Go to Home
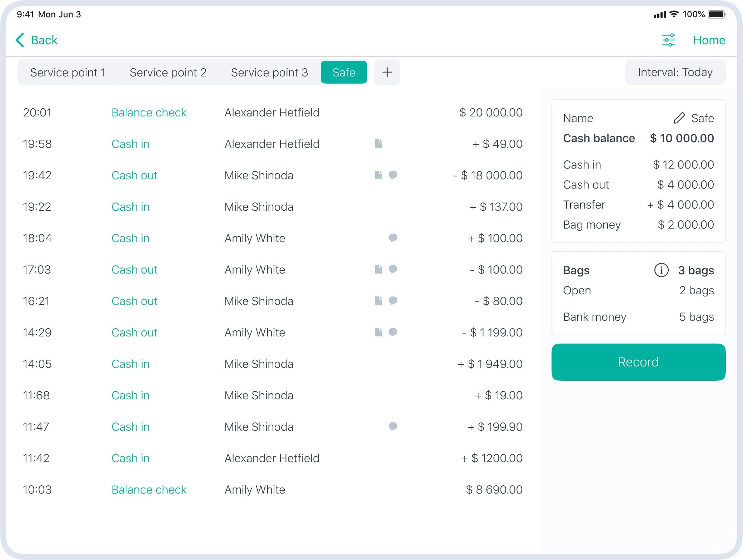The image size is (743, 560). click(709, 40)
